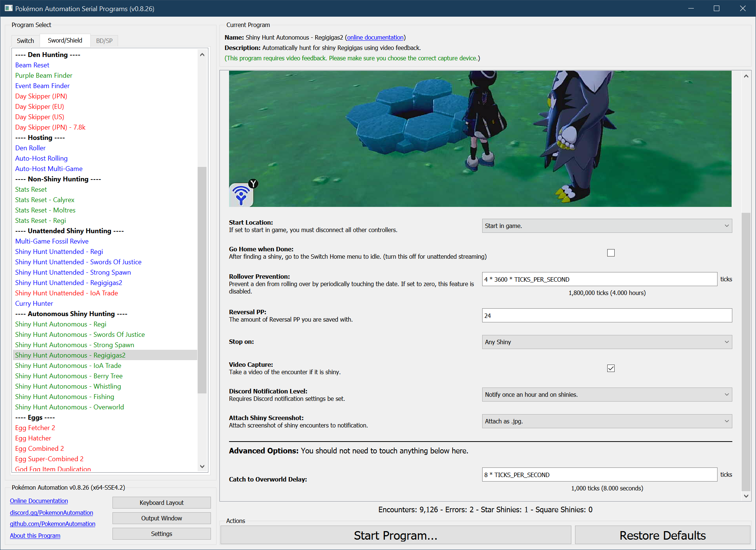This screenshot has width=756, height=550.
Task: Switch to the Switch tab
Action: tap(25, 41)
